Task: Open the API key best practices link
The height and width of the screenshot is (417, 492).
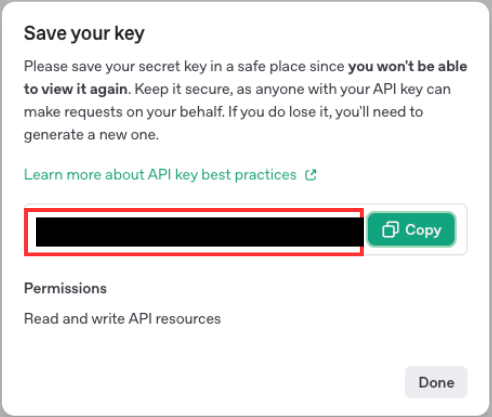Action: click(170, 175)
